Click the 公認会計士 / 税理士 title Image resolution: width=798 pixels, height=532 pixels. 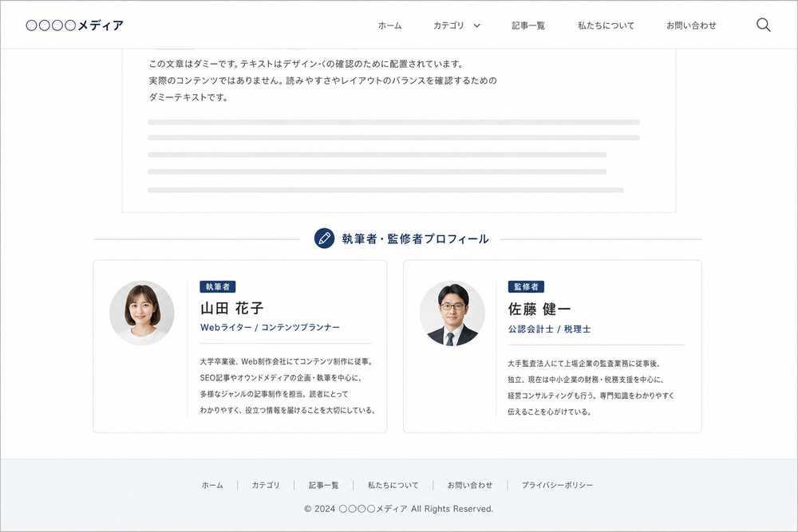click(549, 329)
